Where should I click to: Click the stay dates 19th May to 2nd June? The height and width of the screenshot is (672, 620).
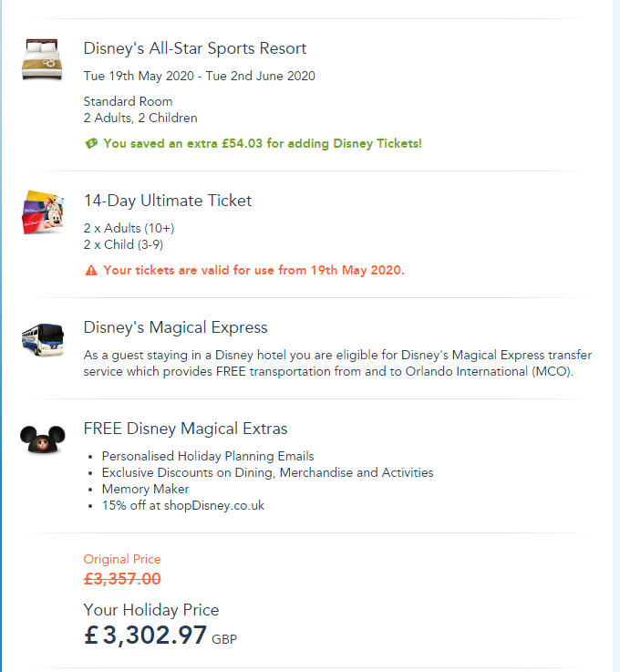(x=200, y=76)
